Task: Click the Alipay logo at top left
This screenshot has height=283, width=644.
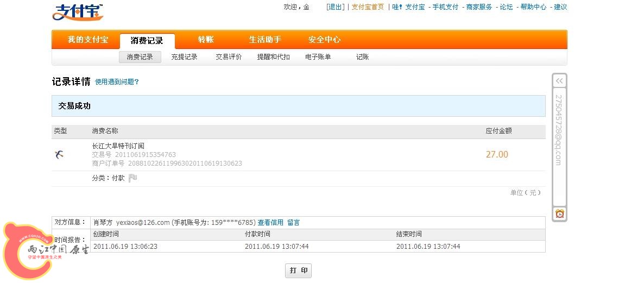Action: [78, 12]
